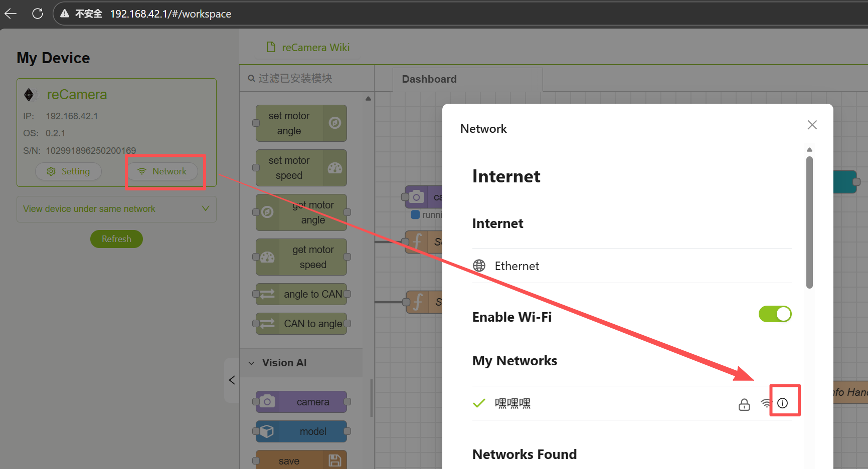The width and height of the screenshot is (868, 469).
Task: Open the device Setting button
Action: click(69, 171)
